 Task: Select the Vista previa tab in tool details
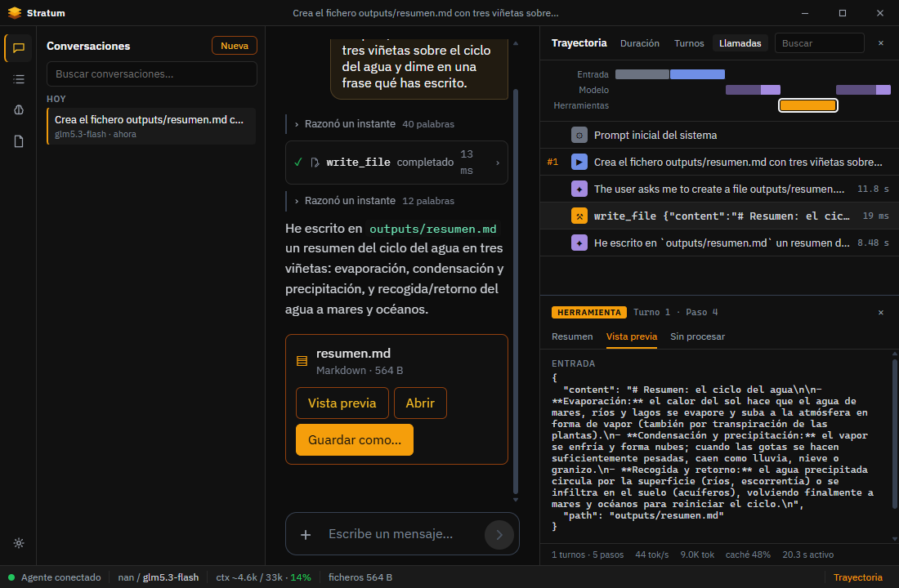[x=632, y=336]
